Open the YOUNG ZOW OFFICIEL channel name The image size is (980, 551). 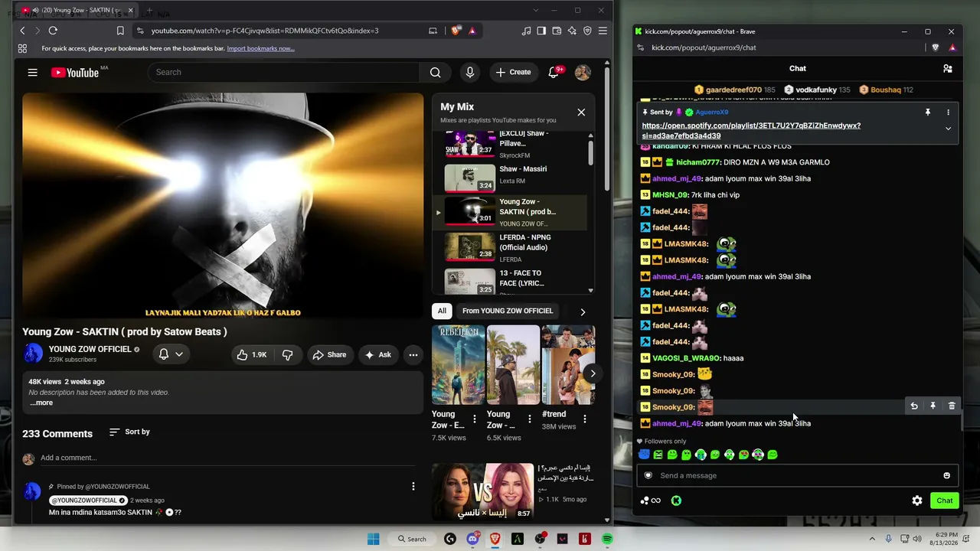point(90,349)
